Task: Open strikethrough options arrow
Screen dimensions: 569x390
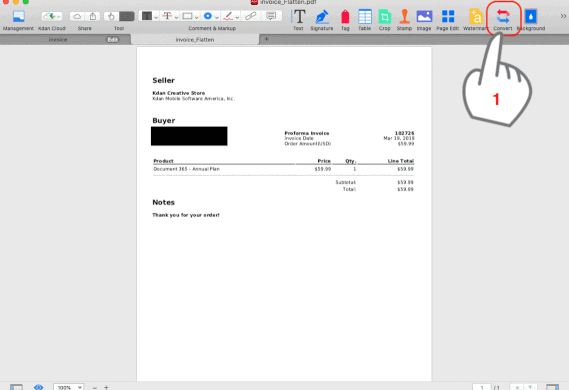Action: [x=176, y=17]
